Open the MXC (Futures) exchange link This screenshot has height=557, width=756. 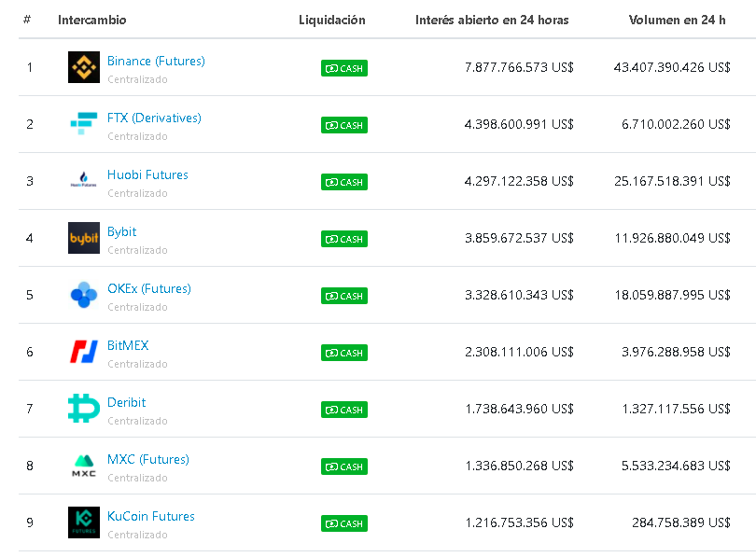(148, 459)
